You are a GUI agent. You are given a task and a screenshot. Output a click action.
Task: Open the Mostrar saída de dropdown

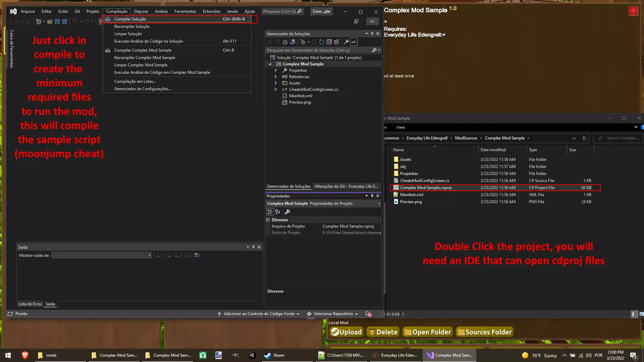click(149, 255)
